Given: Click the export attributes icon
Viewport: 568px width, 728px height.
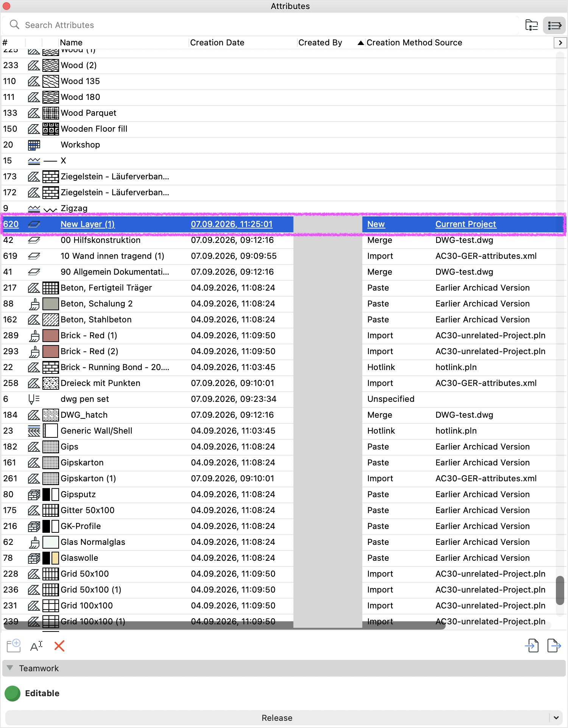Looking at the screenshot, I should point(554,646).
